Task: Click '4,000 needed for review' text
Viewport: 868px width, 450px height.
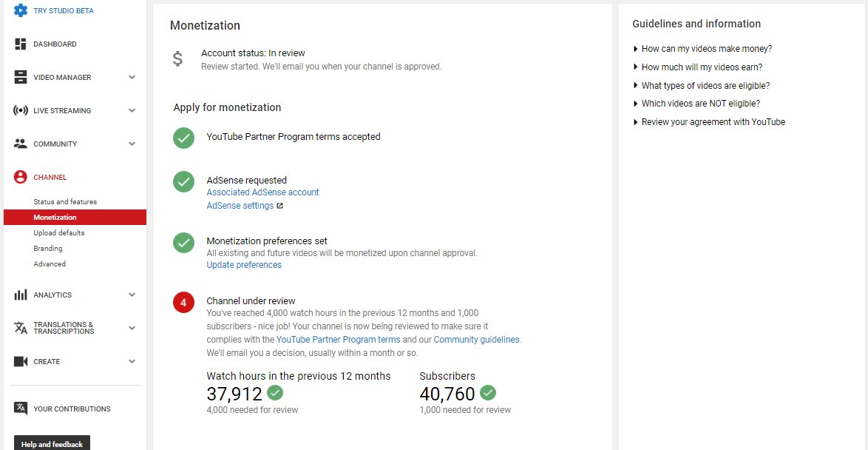Action: 252,410
